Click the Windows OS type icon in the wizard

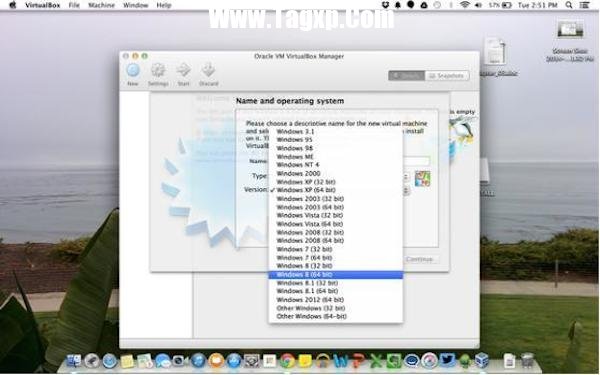(x=422, y=179)
